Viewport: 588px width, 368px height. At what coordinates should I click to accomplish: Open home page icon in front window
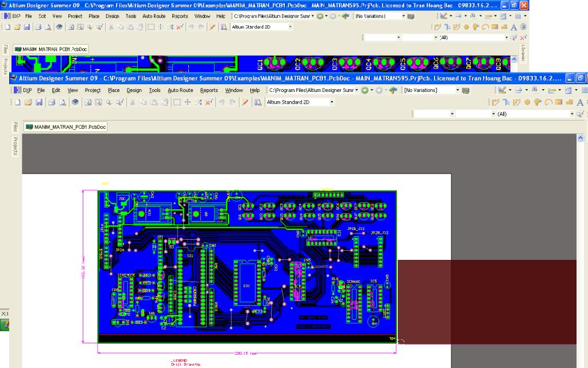(393, 90)
